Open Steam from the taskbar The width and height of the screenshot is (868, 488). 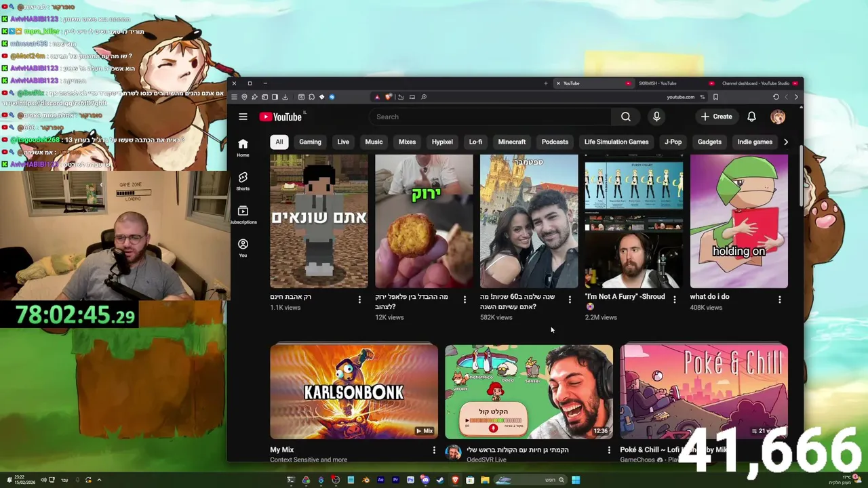(x=440, y=480)
